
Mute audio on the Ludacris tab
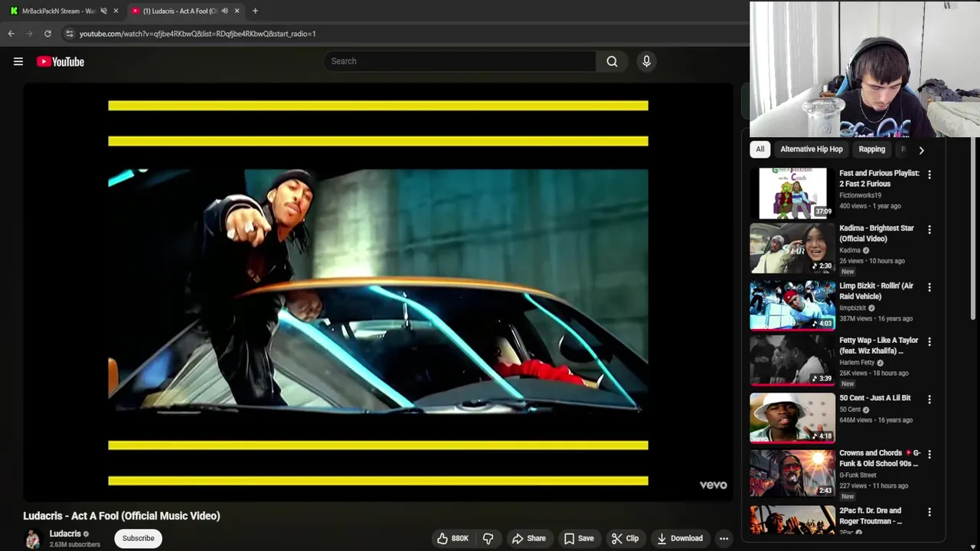point(224,11)
